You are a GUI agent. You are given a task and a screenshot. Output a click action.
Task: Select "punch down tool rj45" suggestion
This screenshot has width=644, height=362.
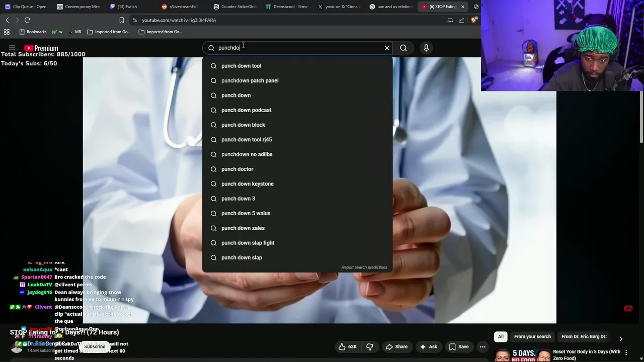coord(297,139)
